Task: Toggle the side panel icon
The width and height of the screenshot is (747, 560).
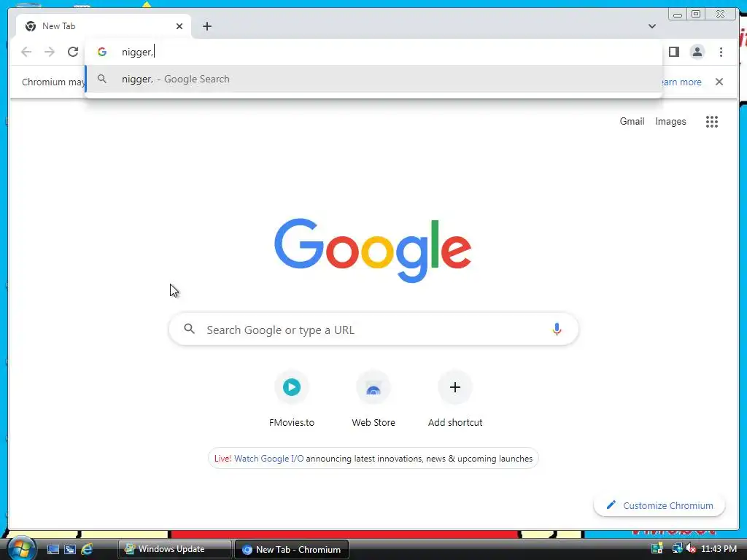Action: 673,52
